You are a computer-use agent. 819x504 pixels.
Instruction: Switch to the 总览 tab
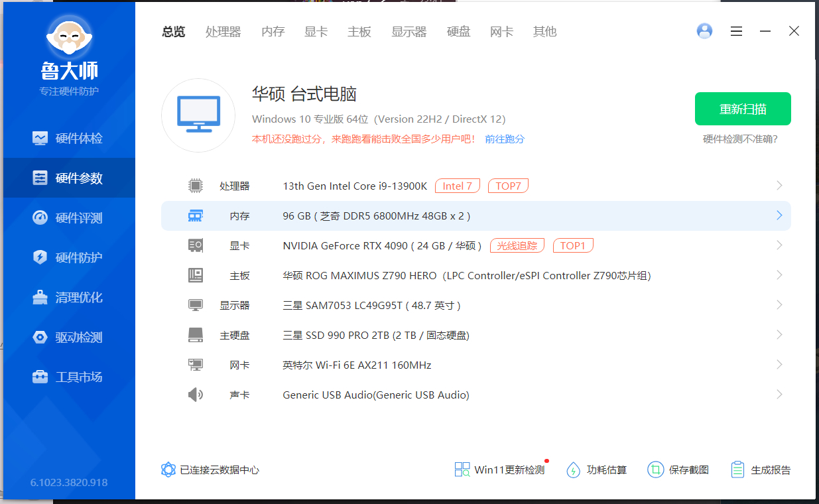pos(174,32)
